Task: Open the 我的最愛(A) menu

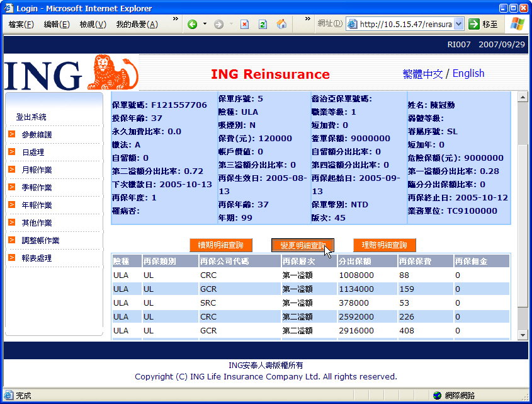Action: (137, 25)
